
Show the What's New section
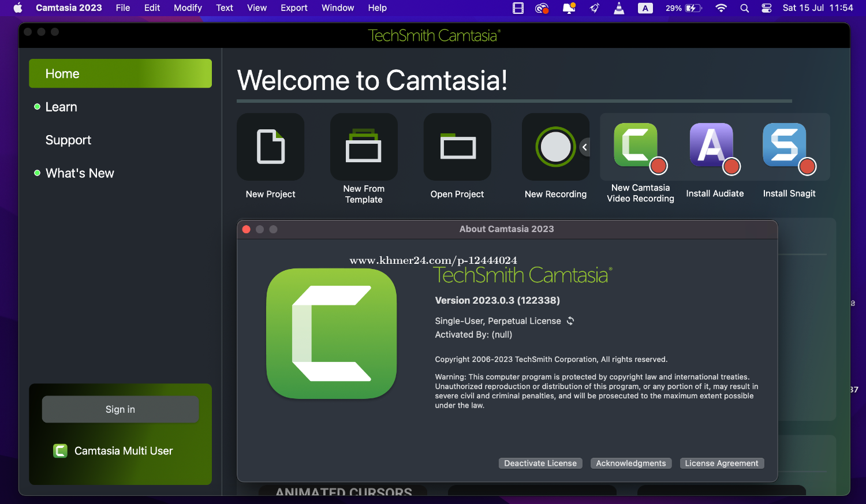pos(80,173)
